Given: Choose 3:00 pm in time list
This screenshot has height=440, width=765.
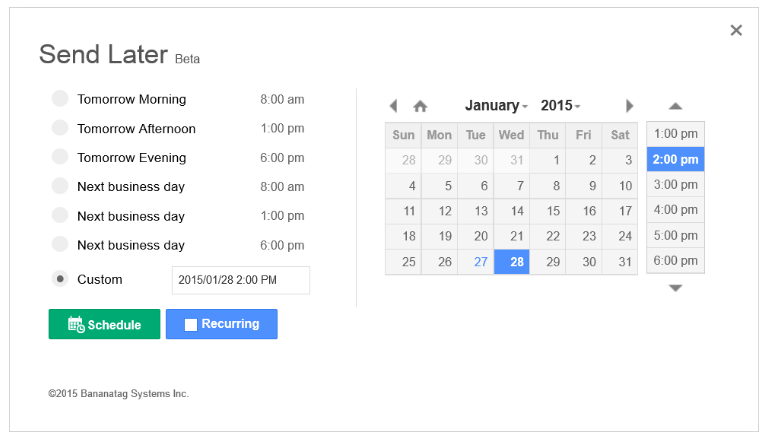Looking at the screenshot, I should 675,184.
